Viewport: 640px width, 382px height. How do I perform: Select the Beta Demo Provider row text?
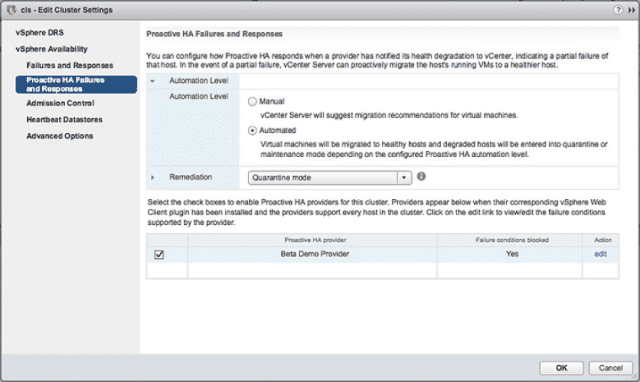315,254
